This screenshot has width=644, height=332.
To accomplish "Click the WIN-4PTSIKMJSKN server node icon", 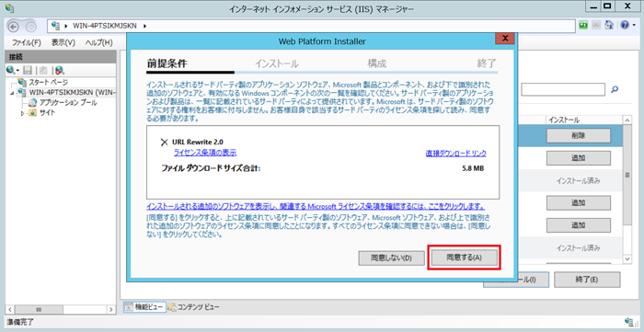I will tap(22, 92).
